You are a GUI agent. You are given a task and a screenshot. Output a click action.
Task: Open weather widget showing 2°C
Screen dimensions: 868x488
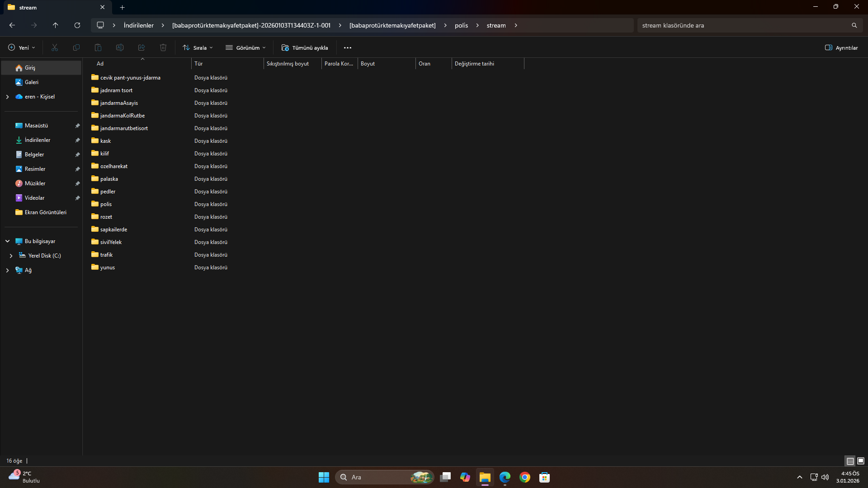24,477
